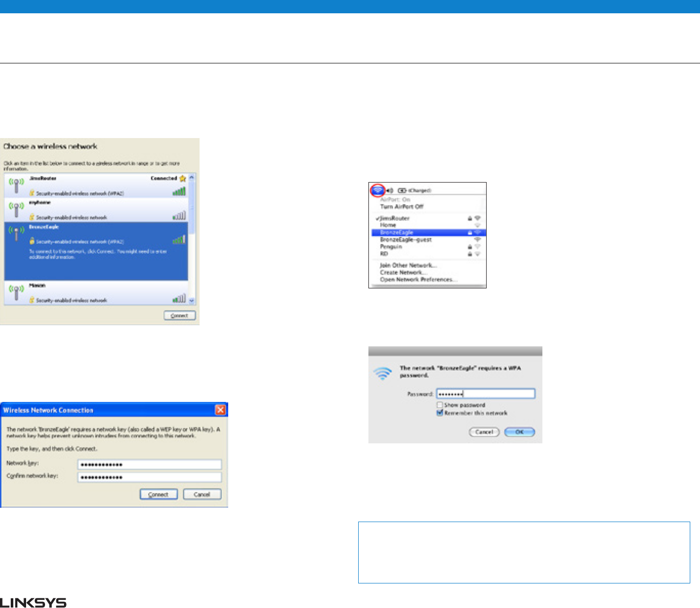Viewport: 700px width, 608px height.
Task: Select the myhome network name
Action: tap(39, 202)
